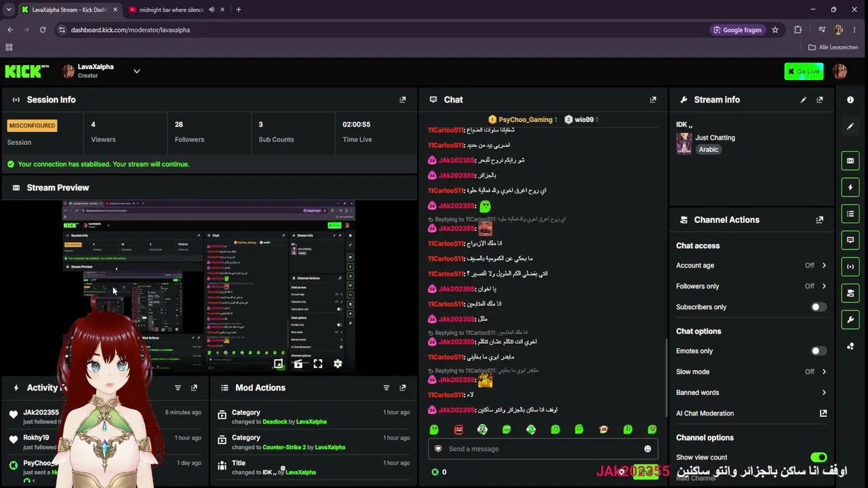Click the Send a message field
868x488 pixels.
click(x=542, y=449)
